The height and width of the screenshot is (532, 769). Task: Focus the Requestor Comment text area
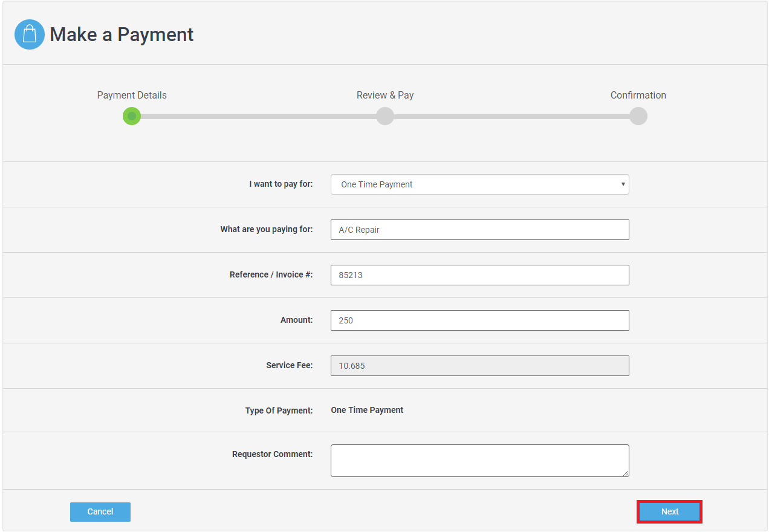[479, 461]
